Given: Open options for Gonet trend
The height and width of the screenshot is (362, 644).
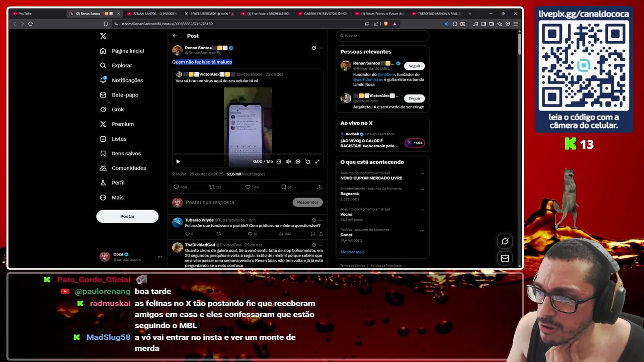Looking at the screenshot, I should tap(422, 231).
